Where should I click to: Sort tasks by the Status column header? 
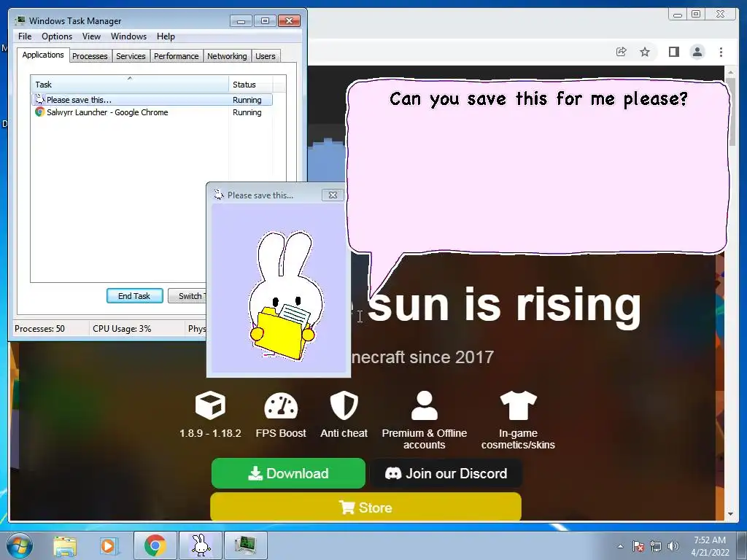[x=250, y=85]
